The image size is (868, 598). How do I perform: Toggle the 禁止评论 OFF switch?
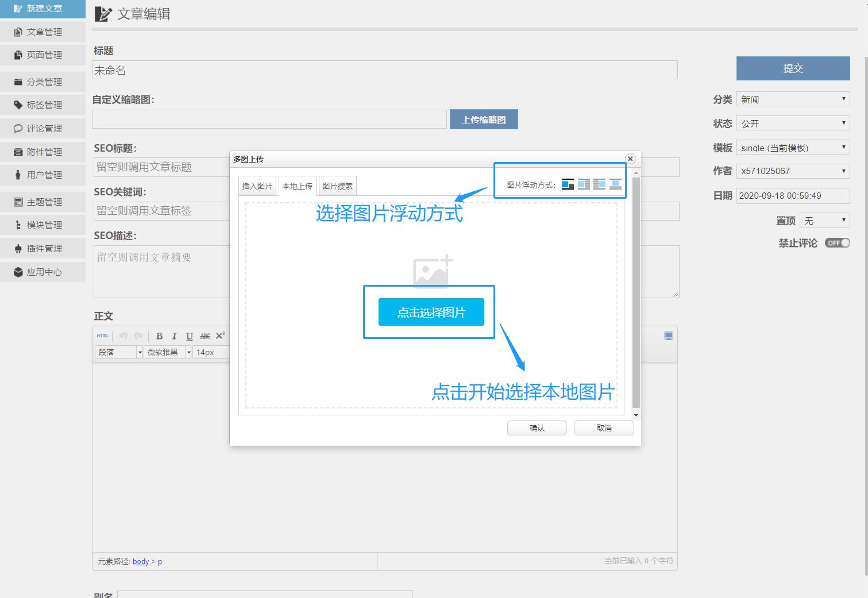(x=838, y=243)
